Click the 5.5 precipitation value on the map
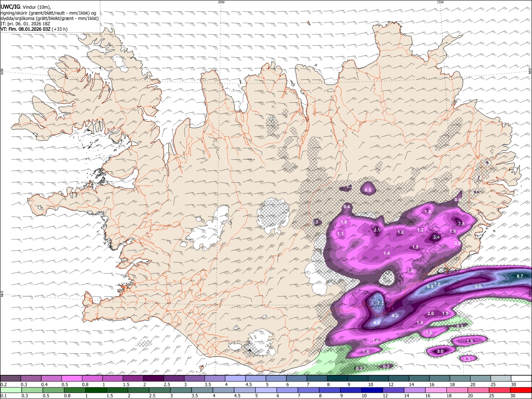 point(478,286)
